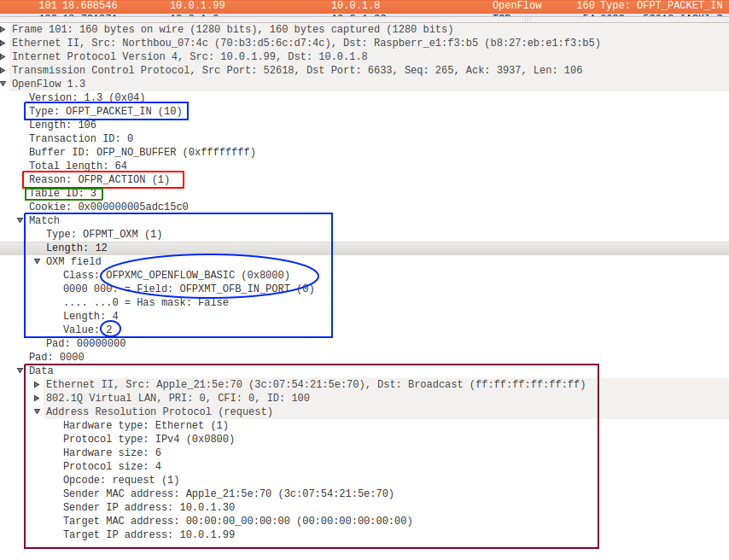This screenshot has height=560, width=729.
Task: Click the Class: OFPXMC_OPENFLOW_BASIC field
Action: [176, 275]
